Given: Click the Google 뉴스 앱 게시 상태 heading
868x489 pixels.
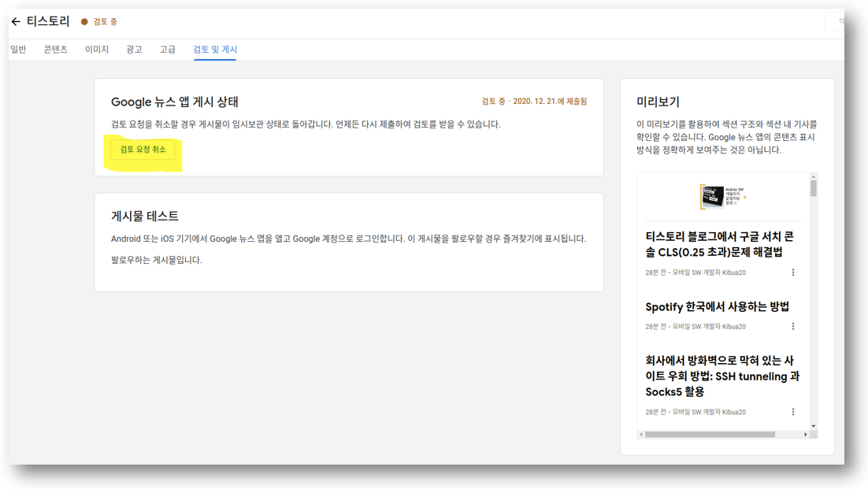Looking at the screenshot, I should click(174, 102).
